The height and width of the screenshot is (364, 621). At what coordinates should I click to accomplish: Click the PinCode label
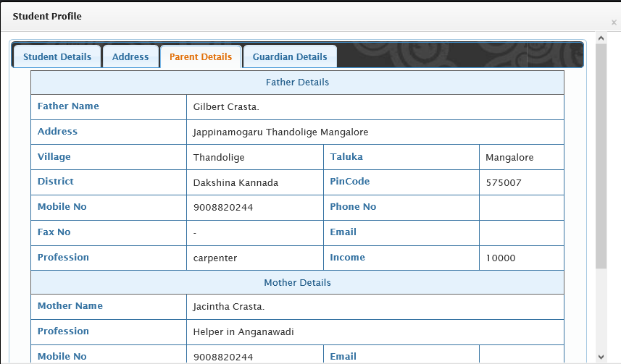pos(350,181)
